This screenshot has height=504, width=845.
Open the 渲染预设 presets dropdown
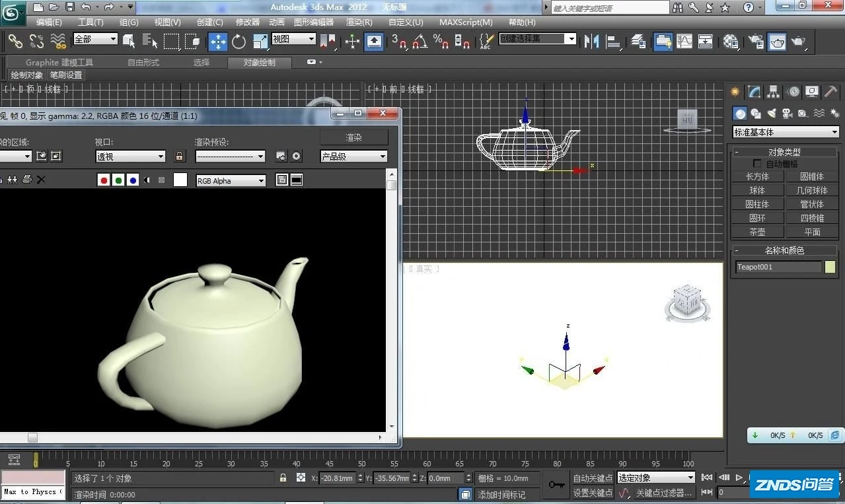pos(230,156)
